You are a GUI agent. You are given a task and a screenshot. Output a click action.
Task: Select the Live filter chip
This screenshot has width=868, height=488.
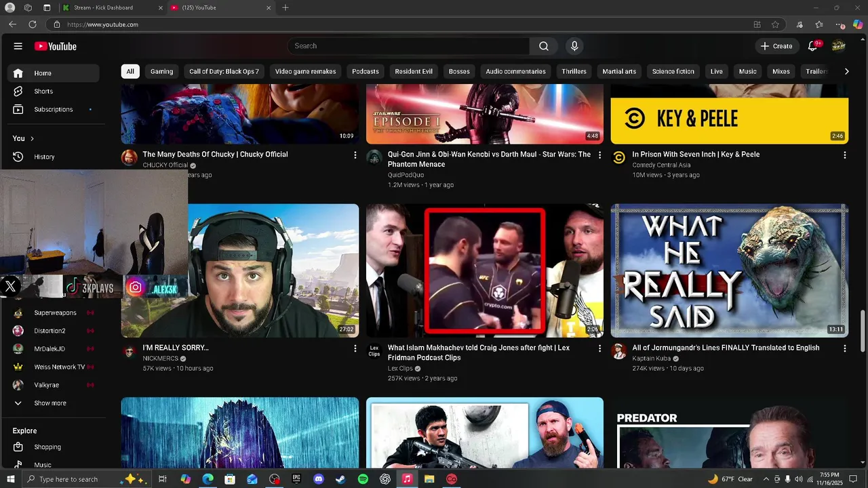pos(717,71)
